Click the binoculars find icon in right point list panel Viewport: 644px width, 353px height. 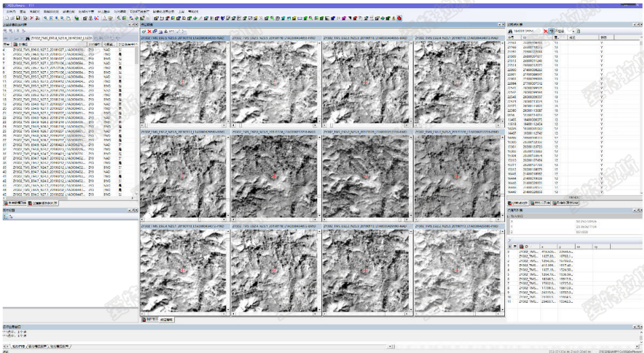click(x=512, y=31)
